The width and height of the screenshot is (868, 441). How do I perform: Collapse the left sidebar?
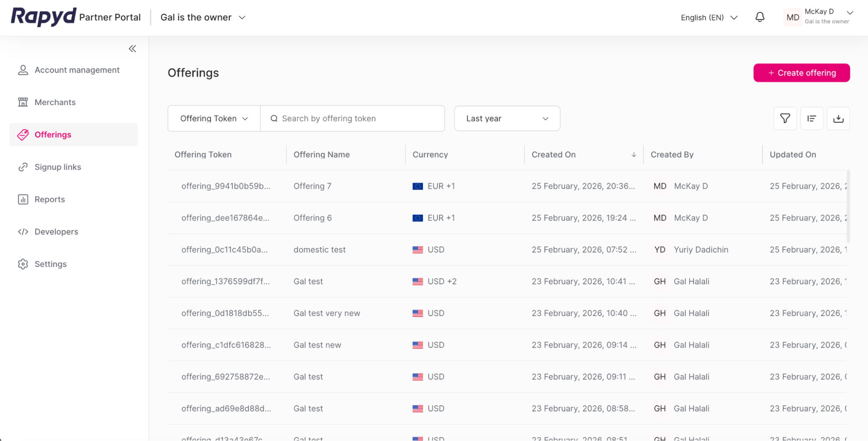pos(132,49)
